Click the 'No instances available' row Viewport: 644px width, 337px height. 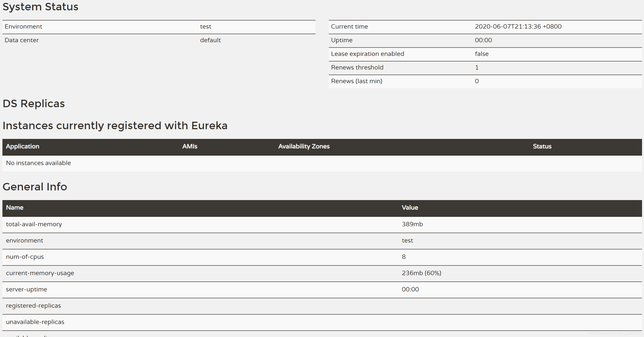tap(39, 163)
